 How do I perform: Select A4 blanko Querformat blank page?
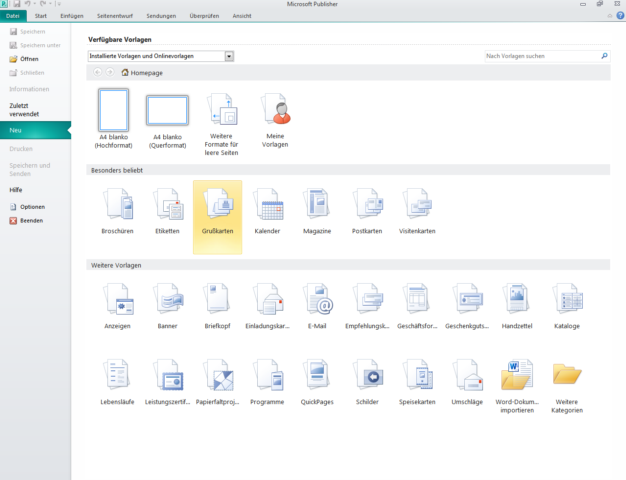[x=167, y=122]
